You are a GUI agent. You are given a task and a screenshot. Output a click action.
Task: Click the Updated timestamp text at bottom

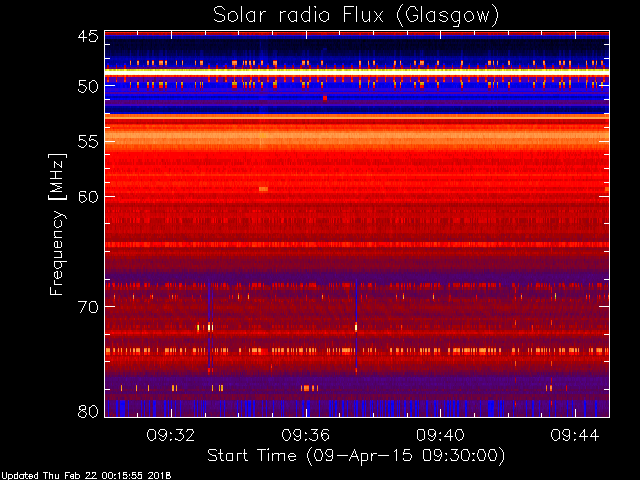86,476
